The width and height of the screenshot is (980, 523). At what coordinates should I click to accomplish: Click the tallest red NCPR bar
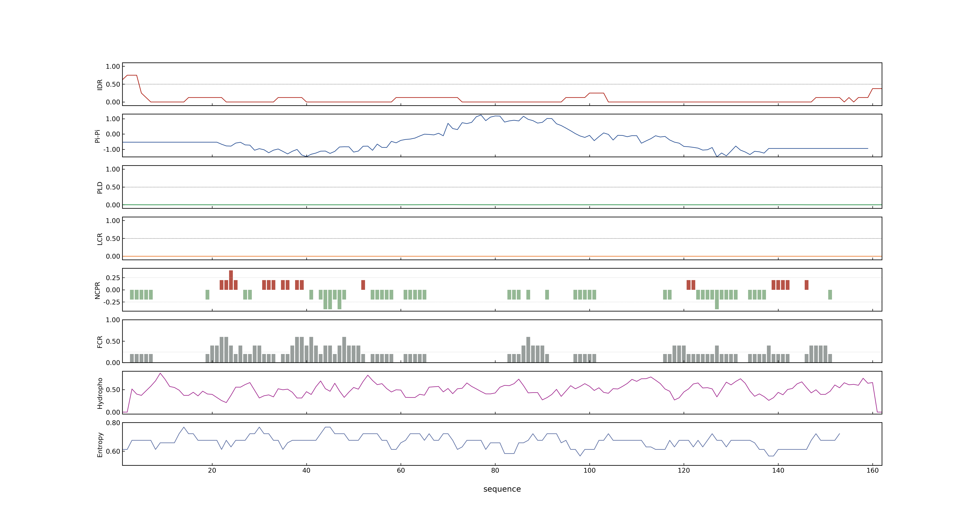pyautogui.click(x=231, y=280)
